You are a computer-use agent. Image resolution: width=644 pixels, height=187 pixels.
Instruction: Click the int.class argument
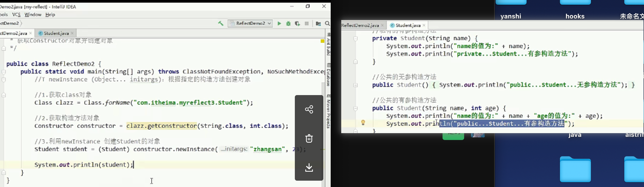(x=266, y=126)
